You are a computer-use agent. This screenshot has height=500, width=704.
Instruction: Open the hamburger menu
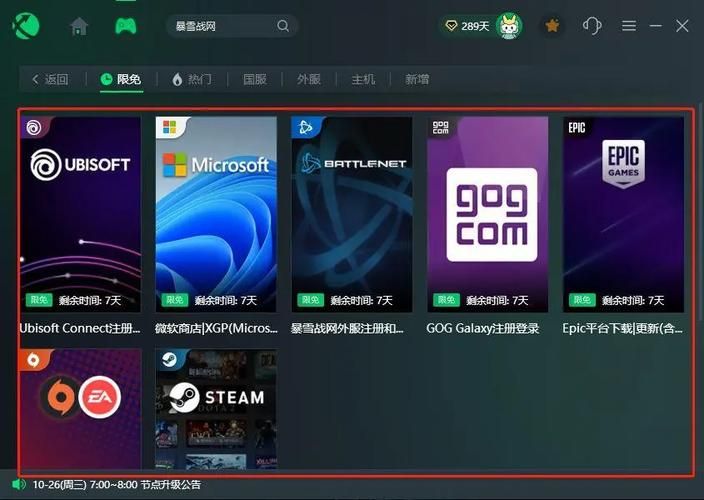(629, 26)
